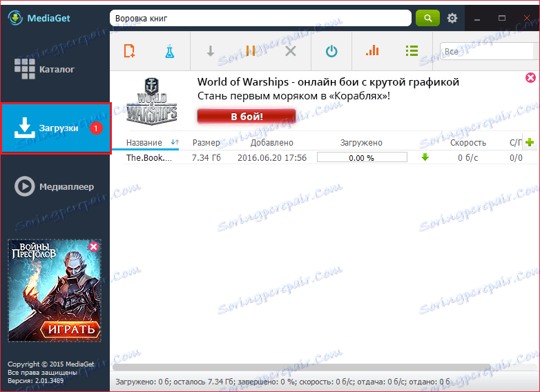Click the 'В бой!' red button
This screenshot has height=392, width=540.
coord(247,117)
